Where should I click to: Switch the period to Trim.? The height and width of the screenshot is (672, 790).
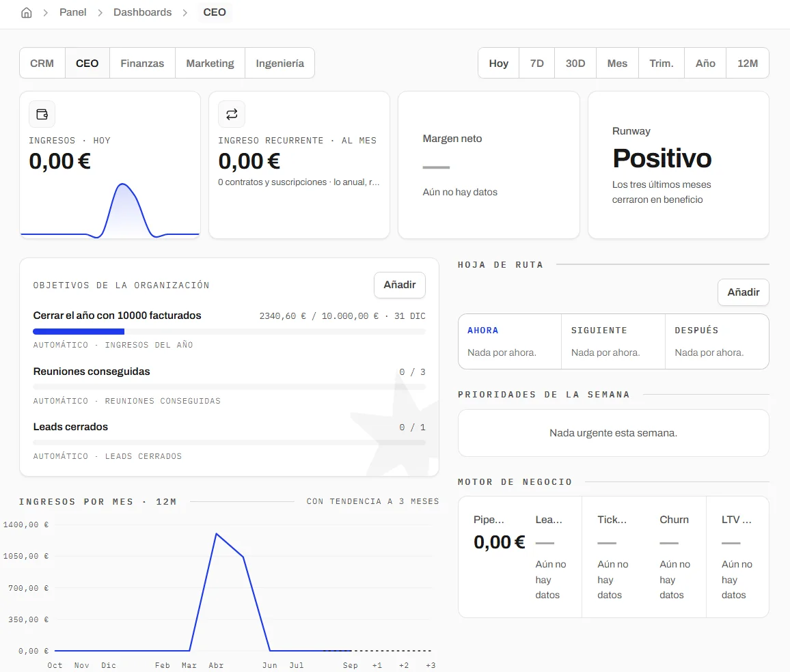[662, 64]
